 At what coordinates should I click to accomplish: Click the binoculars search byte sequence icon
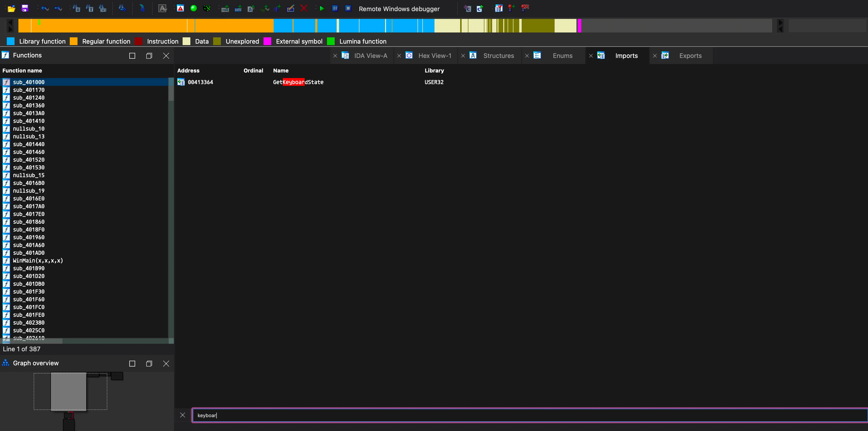(103, 8)
